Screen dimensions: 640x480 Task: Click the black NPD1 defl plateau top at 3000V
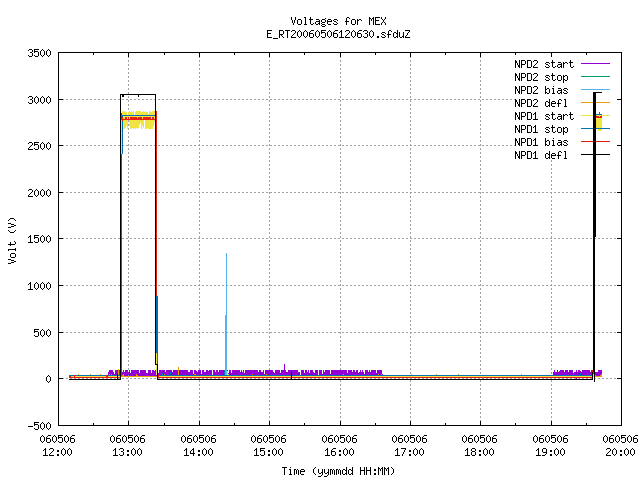point(138,95)
